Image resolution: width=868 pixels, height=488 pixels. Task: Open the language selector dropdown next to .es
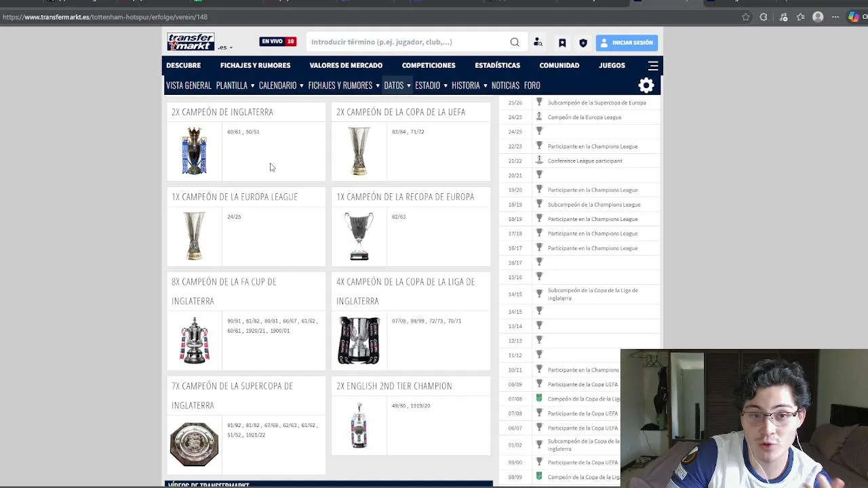(225, 47)
